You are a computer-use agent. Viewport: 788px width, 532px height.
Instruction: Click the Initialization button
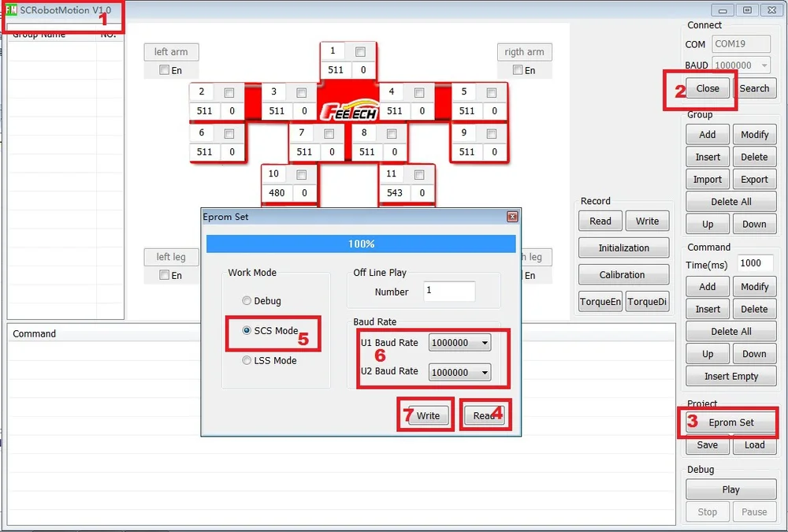623,248
